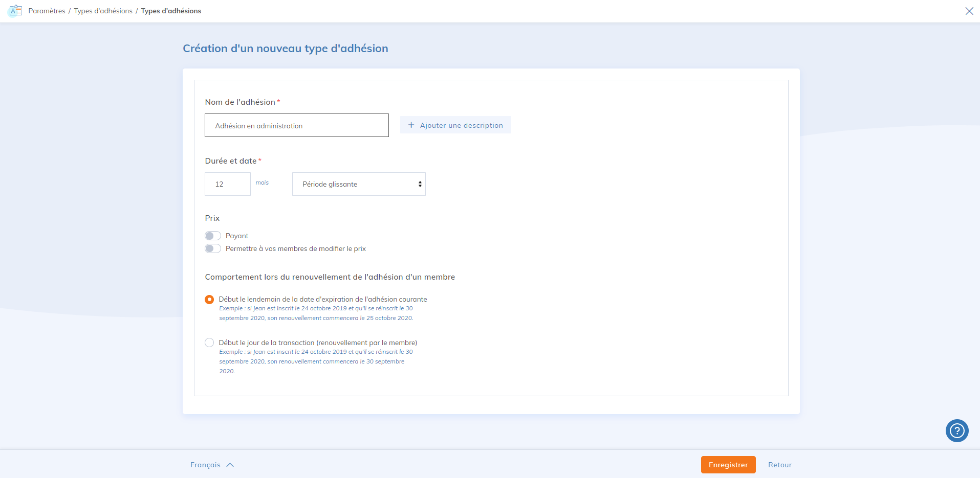Image resolution: width=980 pixels, height=478 pixels.
Task: Click the duration field showing 12
Action: tap(227, 184)
